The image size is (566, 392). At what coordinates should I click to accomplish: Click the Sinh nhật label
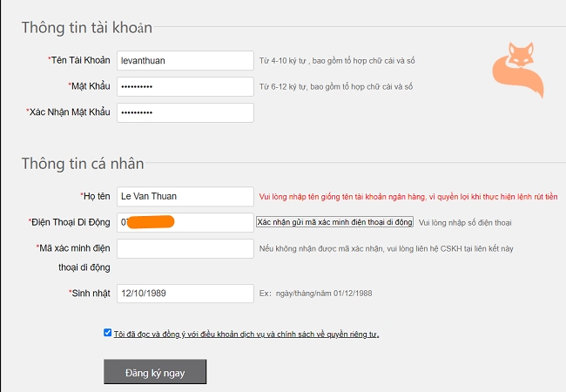90,293
